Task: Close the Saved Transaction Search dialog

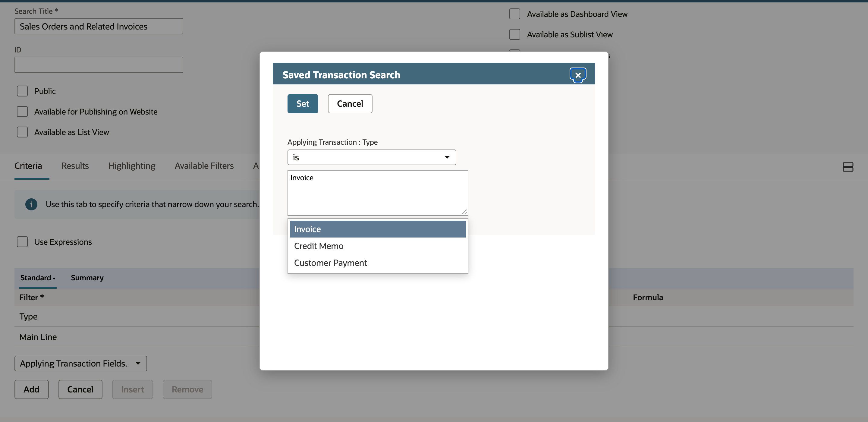Action: [578, 75]
